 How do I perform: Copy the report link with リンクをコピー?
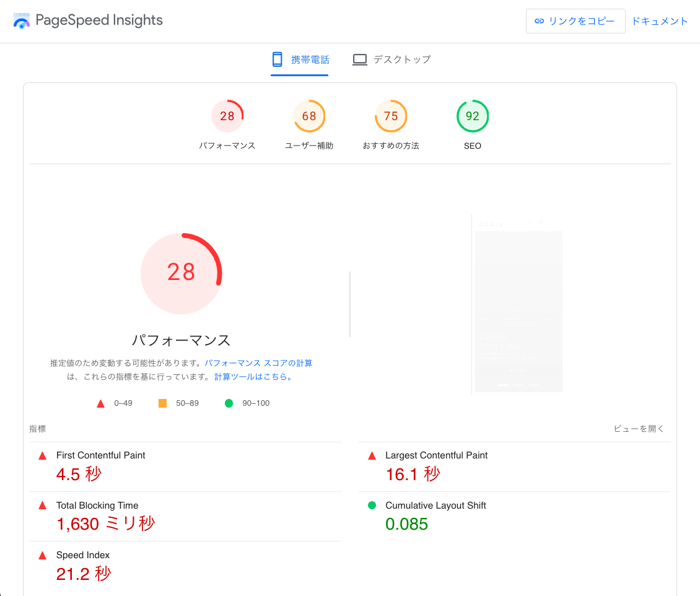point(575,21)
